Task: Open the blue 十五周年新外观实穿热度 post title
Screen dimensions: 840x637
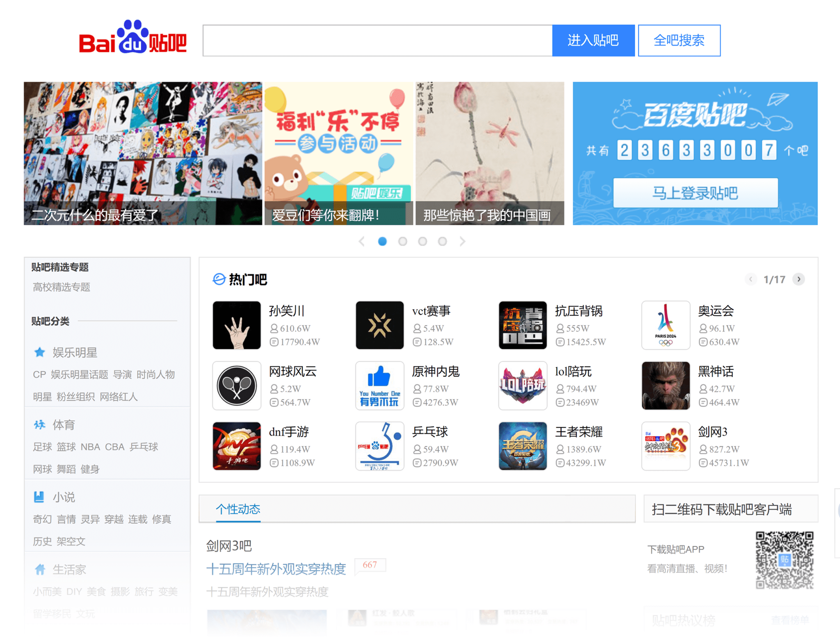Action: coord(276,568)
